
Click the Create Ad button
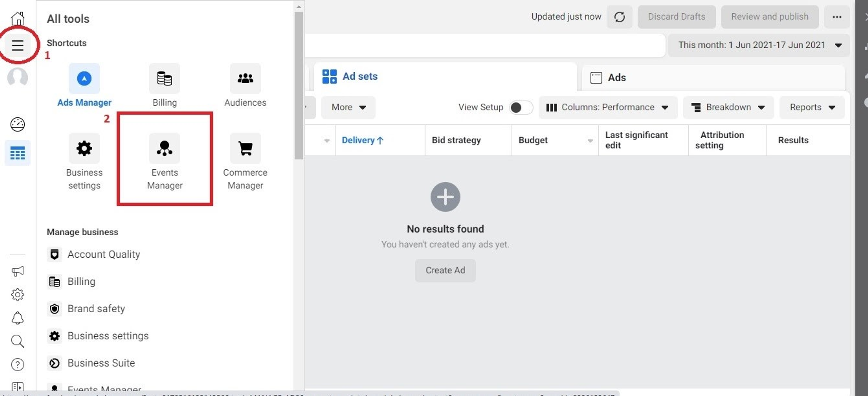click(445, 270)
